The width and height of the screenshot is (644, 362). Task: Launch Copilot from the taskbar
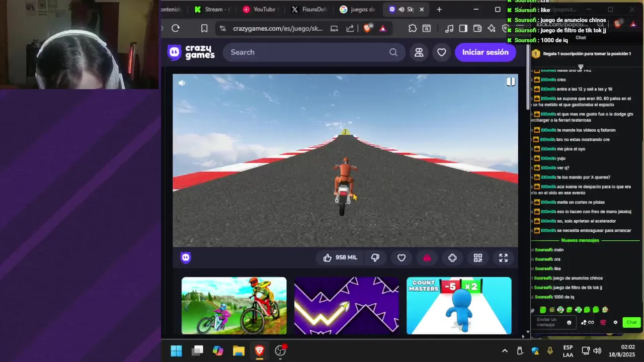tap(218, 350)
